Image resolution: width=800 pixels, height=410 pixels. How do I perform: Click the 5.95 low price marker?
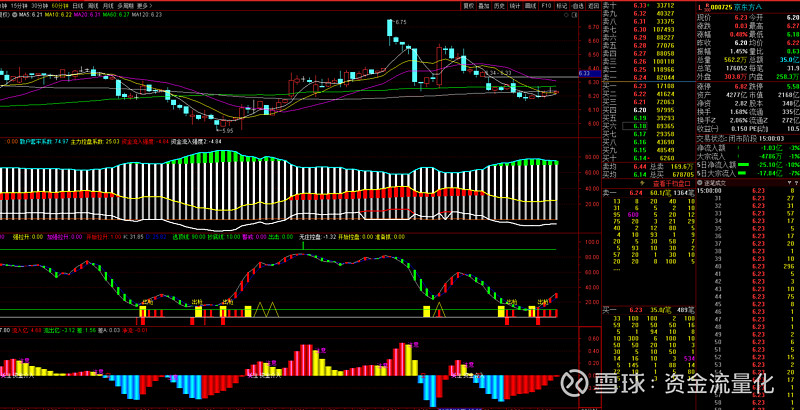[226, 131]
